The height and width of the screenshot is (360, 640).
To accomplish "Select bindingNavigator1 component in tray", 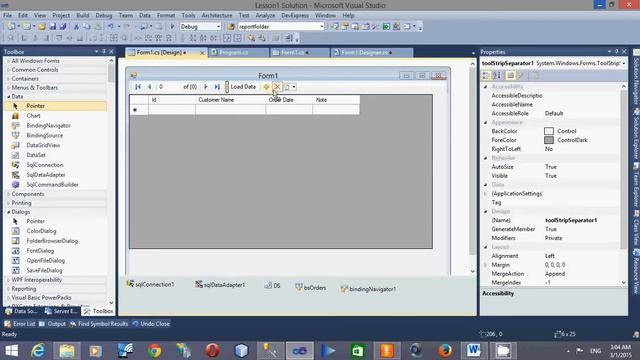I will click(369, 289).
